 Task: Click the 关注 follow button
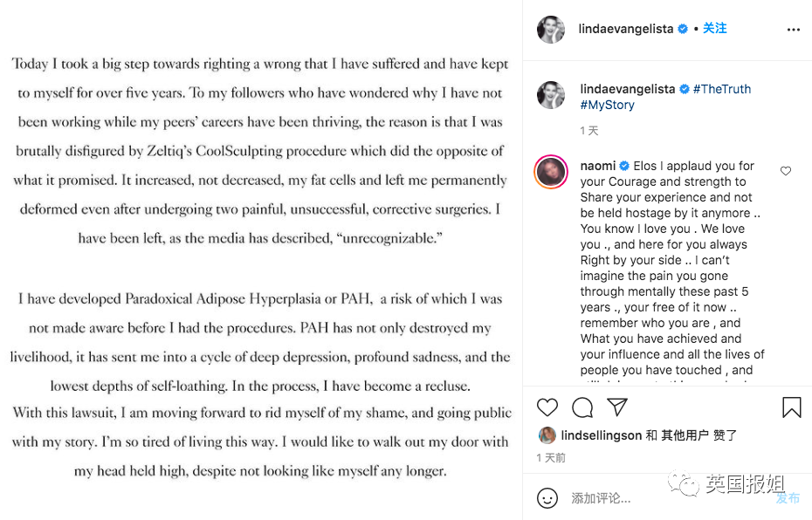(x=715, y=29)
